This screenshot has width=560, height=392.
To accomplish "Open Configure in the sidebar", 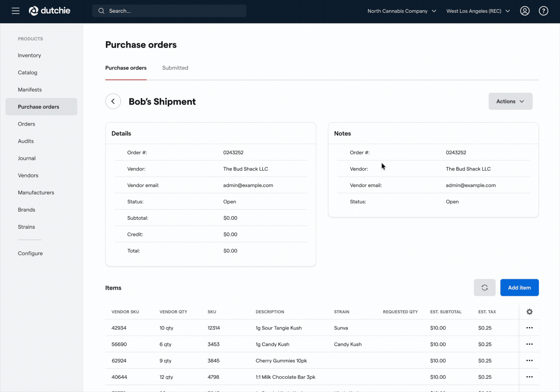I will (x=30, y=253).
